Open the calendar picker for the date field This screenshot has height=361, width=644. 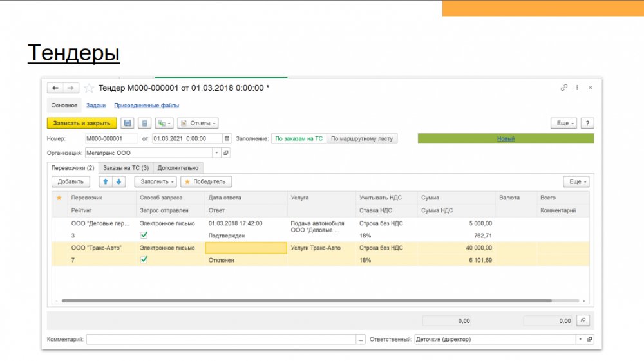[227, 138]
